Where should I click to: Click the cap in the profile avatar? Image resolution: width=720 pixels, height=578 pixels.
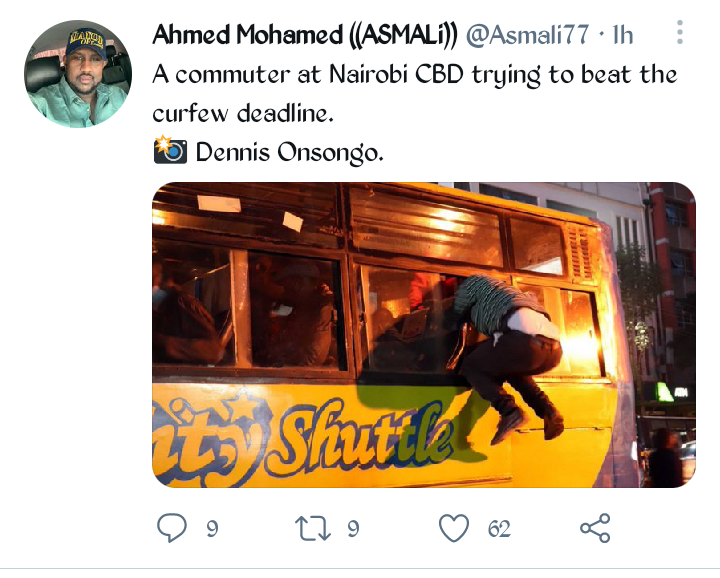tap(86, 42)
